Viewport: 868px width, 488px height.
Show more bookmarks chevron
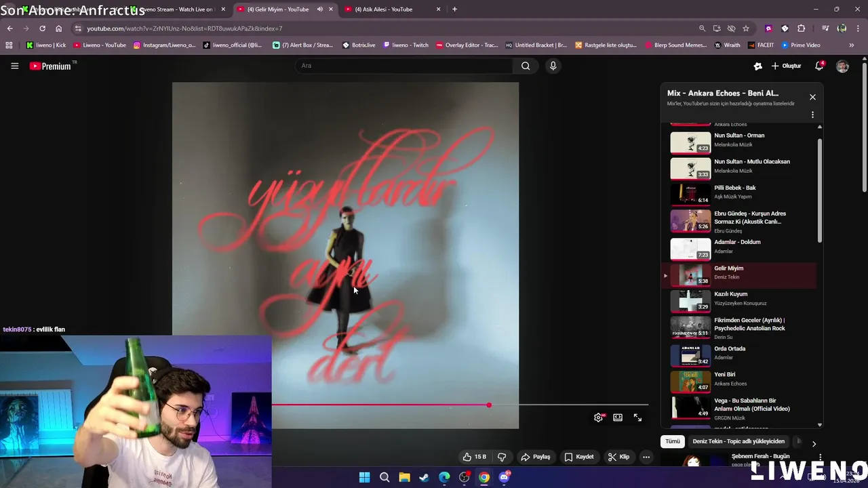(x=852, y=45)
